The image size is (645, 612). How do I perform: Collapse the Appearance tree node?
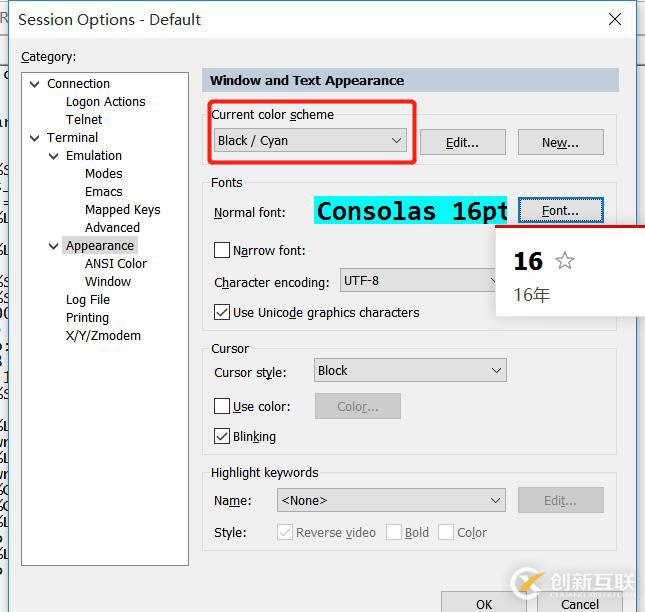click(53, 246)
